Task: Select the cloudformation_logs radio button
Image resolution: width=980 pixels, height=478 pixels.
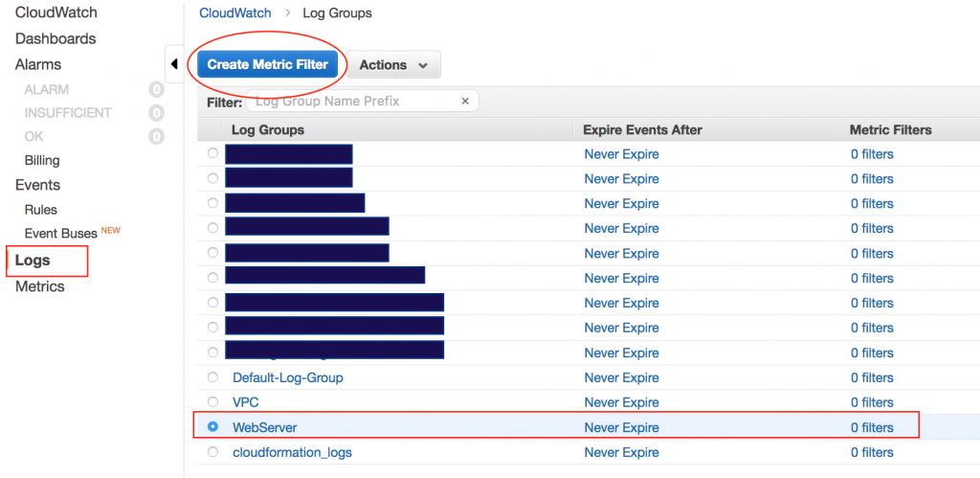Action: tap(213, 452)
